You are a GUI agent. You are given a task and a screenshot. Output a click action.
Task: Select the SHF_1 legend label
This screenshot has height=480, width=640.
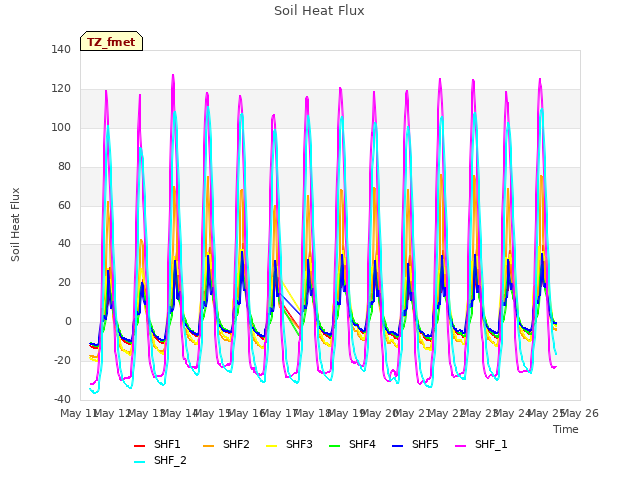[491, 444]
